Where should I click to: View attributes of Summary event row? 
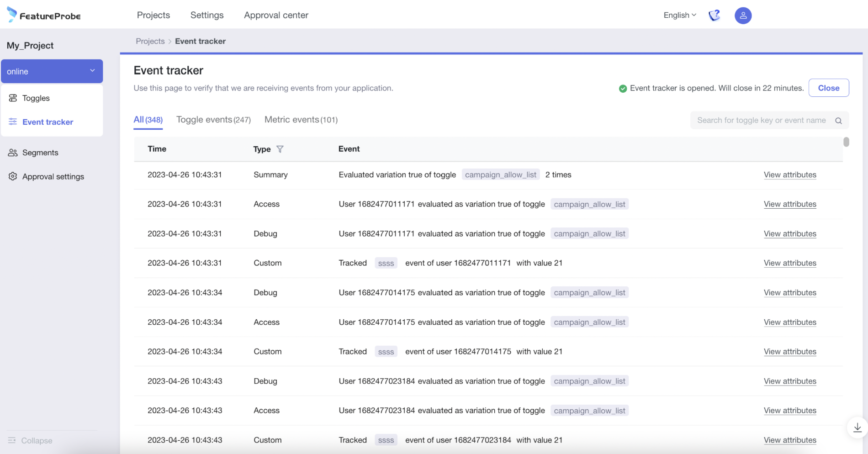tap(790, 175)
